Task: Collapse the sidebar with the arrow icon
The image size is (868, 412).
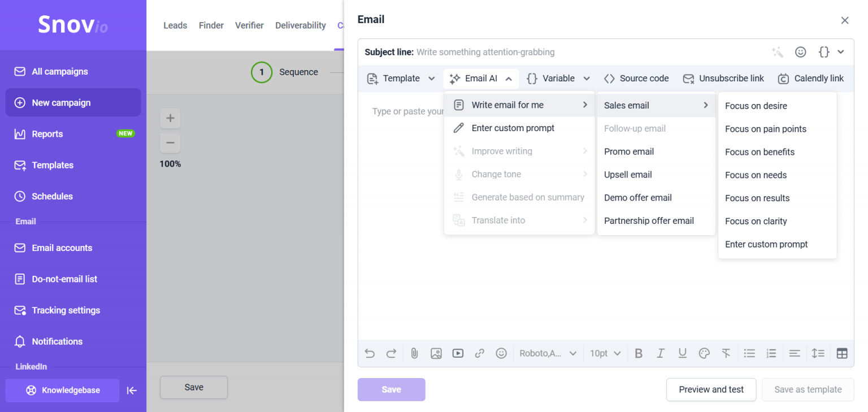Action: click(132, 391)
